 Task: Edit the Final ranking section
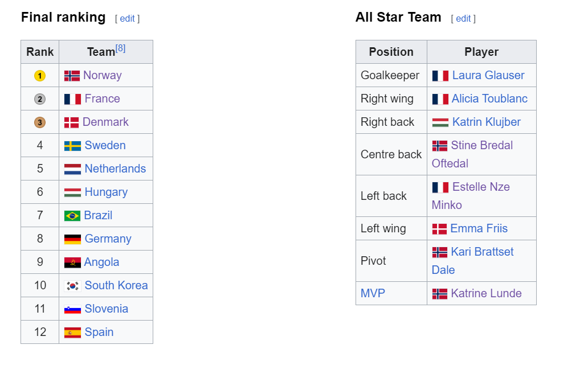tap(127, 18)
